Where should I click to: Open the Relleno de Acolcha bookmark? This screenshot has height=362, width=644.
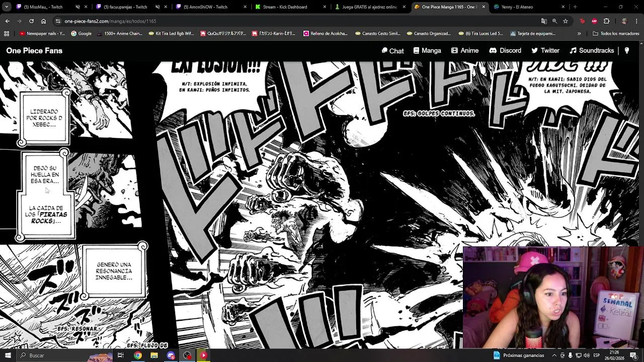tap(326, 34)
